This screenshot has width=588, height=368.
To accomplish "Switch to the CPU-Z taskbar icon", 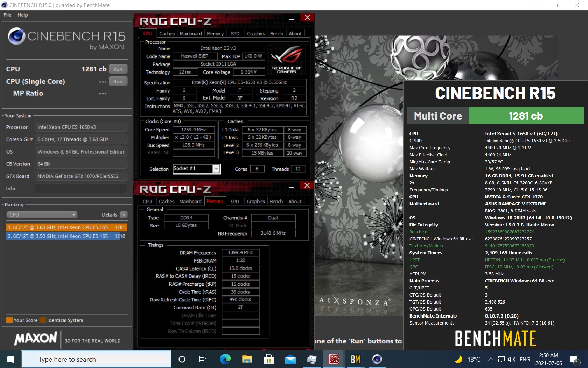I will 334,359.
